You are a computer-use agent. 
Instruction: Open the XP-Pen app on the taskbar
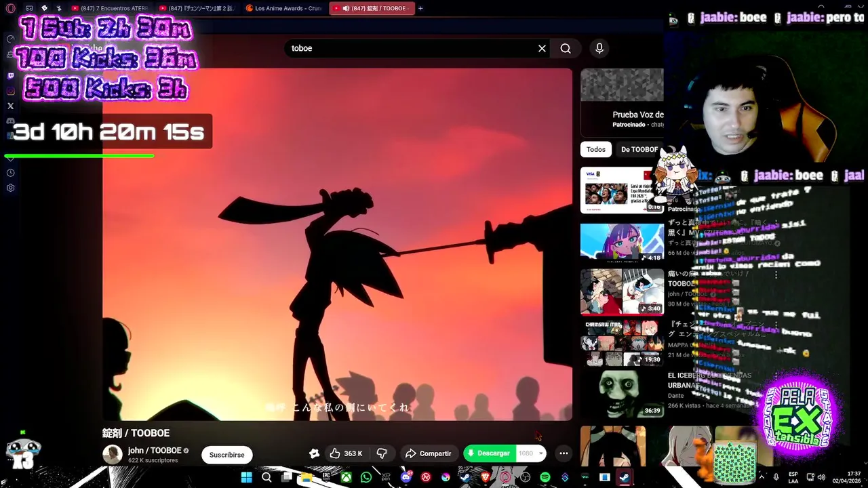pos(386,478)
